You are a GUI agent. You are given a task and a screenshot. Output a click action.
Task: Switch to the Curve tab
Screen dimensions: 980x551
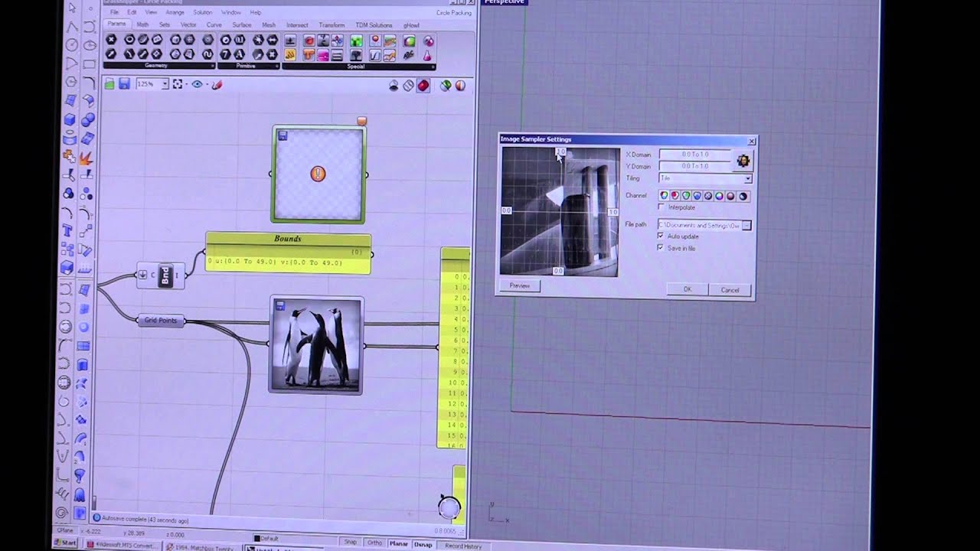(214, 24)
